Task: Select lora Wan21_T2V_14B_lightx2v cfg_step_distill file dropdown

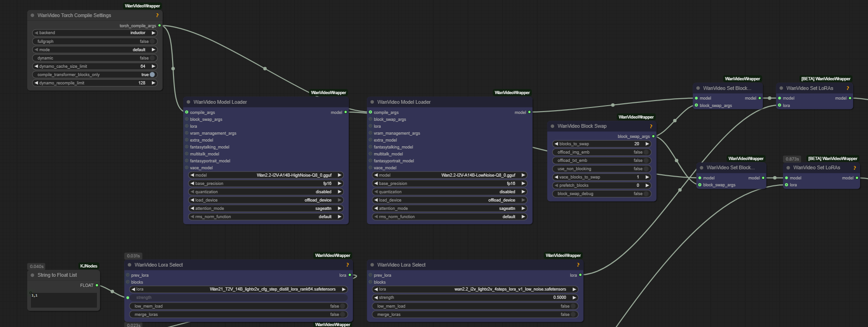Action: 239,289
